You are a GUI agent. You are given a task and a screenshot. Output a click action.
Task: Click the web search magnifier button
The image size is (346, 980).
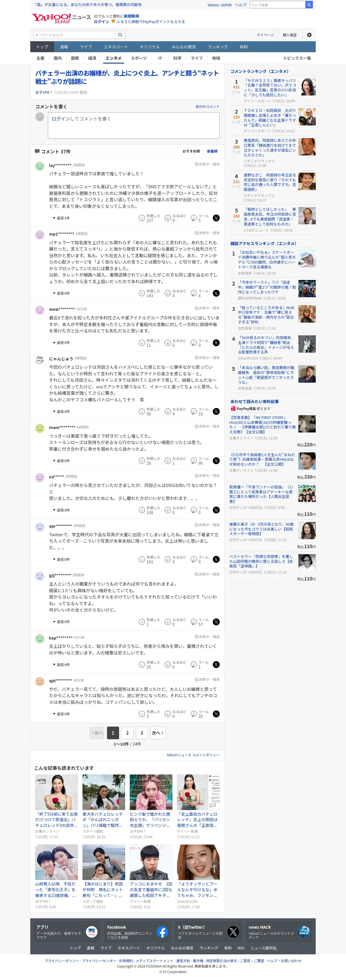click(309, 5)
